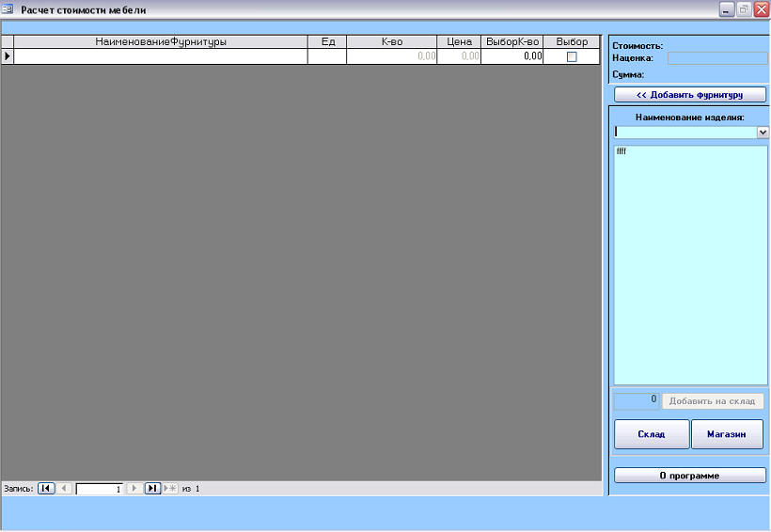Screen dimensions: 771x532
Task: Create new record navigation icon
Action: pos(170,488)
